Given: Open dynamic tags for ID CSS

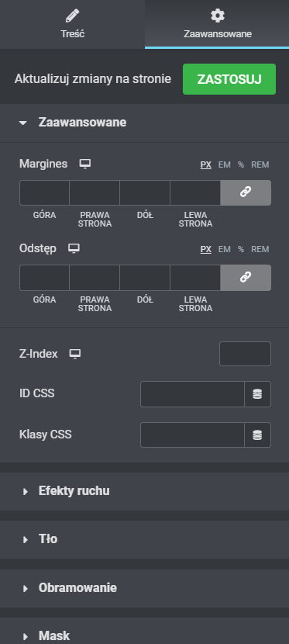Looking at the screenshot, I should coord(257,394).
